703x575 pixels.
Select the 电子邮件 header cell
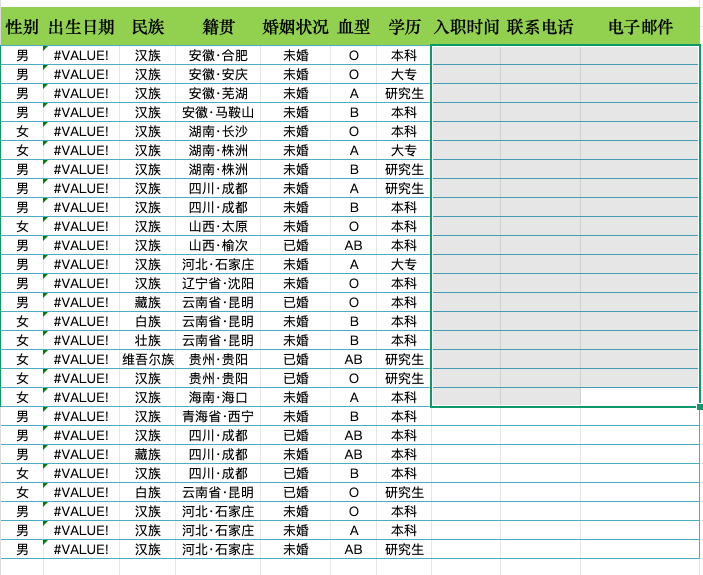click(640, 26)
